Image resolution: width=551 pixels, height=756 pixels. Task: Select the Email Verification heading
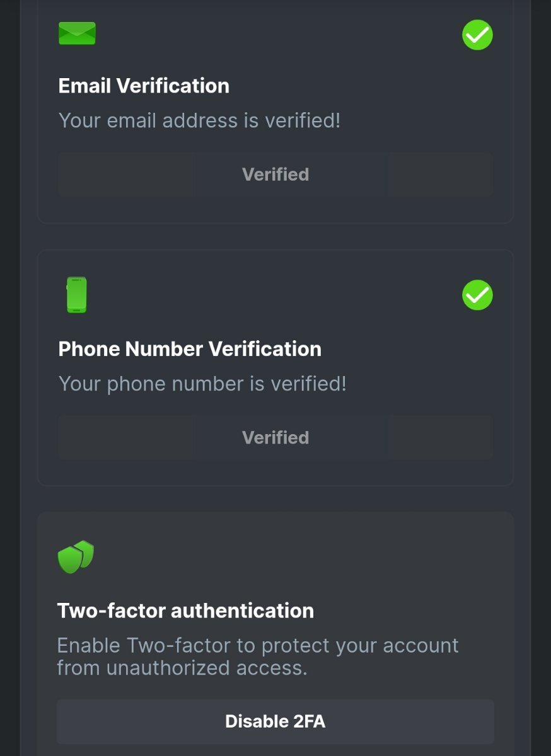pyautogui.click(x=144, y=86)
